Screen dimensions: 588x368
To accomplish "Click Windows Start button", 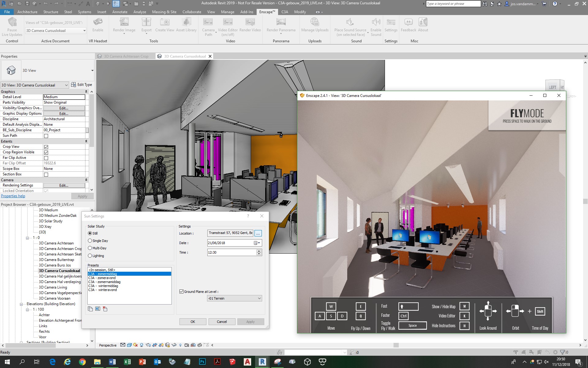I will pyautogui.click(x=7, y=362).
